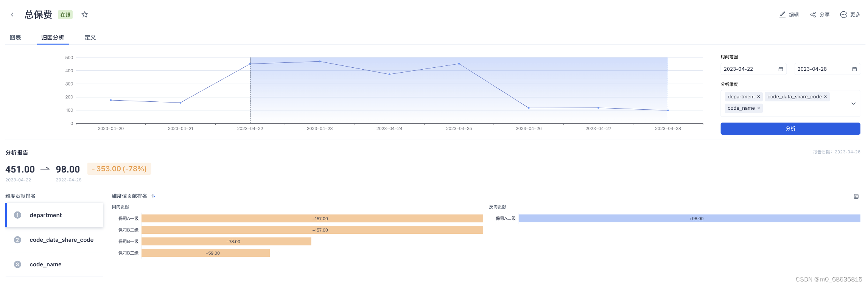This screenshot has width=868, height=286.
Task: Select department in dimension ranking
Action: coord(54,215)
